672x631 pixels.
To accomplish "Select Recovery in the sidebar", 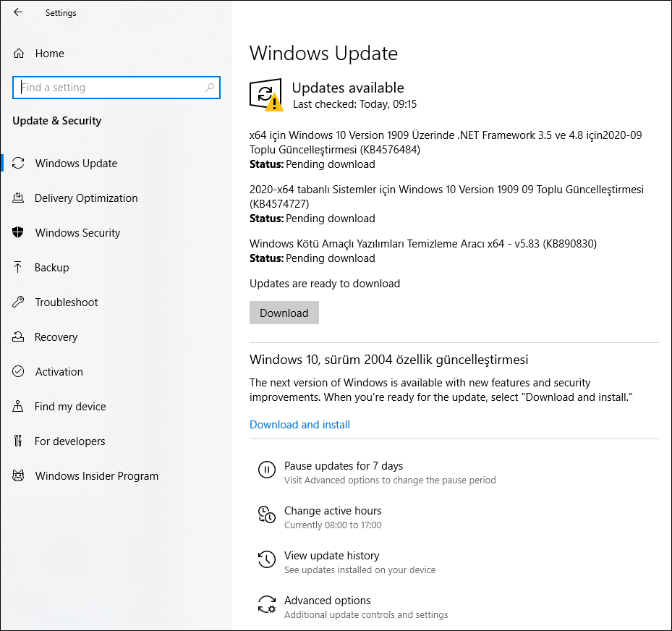I will pos(56,337).
